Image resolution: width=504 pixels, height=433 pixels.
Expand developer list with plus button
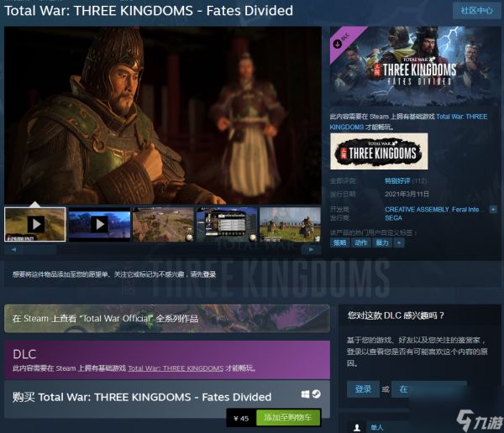click(492, 210)
